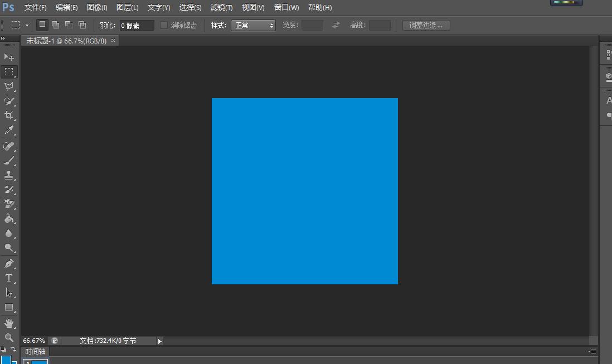Activate the Add to Selection mode
The height and width of the screenshot is (364, 612).
[55, 25]
